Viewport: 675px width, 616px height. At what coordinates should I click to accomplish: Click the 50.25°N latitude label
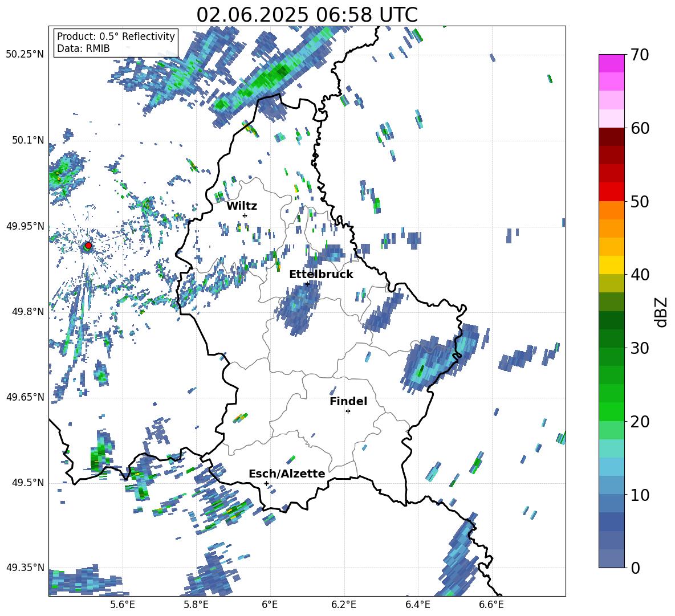[26, 55]
